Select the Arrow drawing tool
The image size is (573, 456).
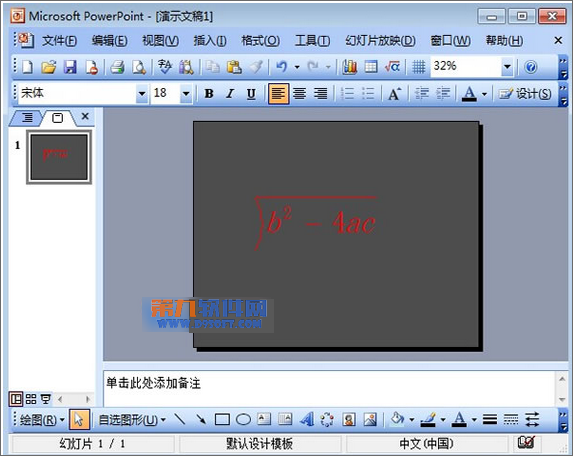point(201,419)
